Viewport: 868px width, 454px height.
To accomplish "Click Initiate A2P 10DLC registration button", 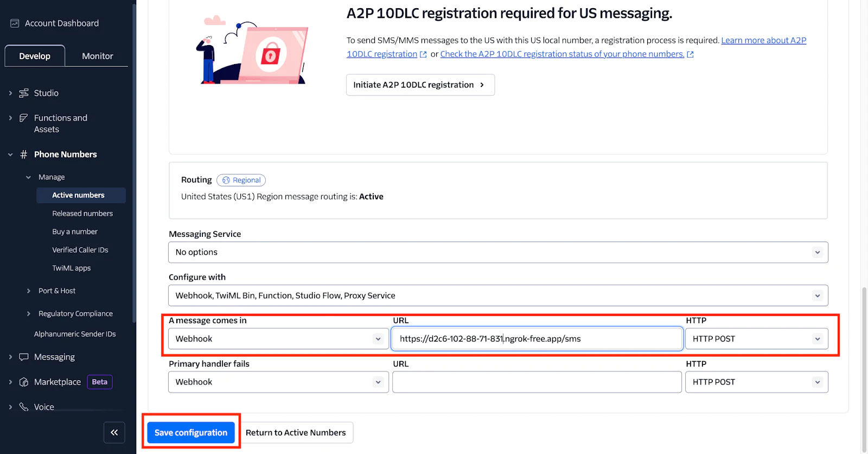I will point(420,85).
